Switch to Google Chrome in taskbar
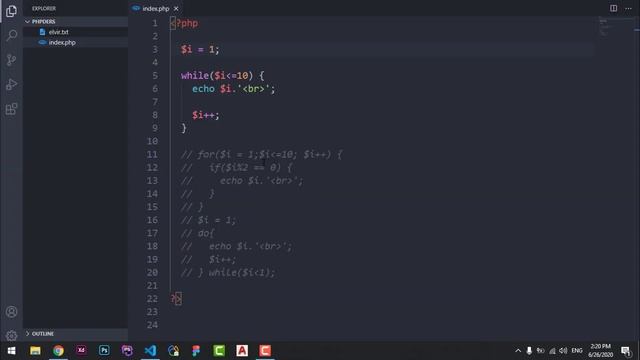 [x=58, y=351]
